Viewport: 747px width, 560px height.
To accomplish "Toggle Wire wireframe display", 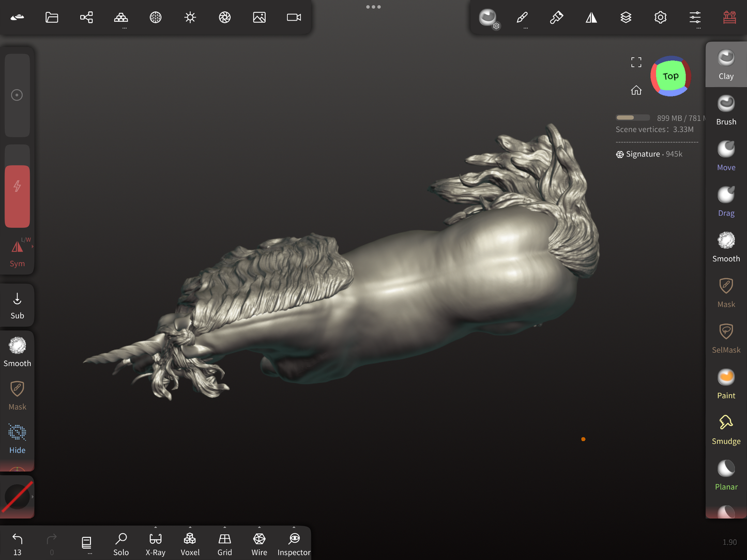I will click(x=259, y=544).
